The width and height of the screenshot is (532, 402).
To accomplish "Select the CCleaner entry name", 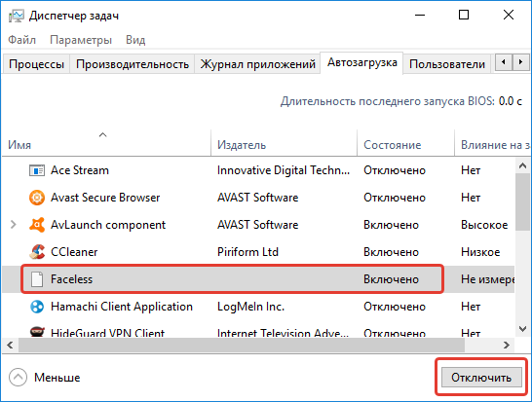I will pos(74,252).
